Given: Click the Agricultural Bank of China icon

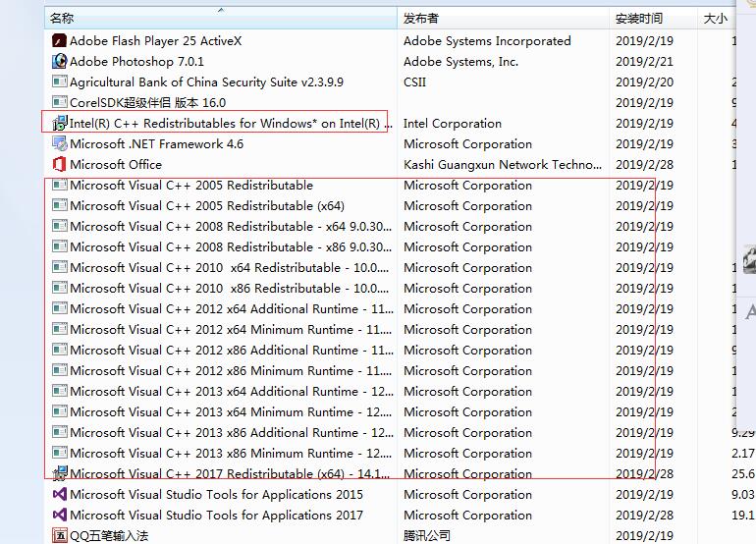Looking at the screenshot, I should (x=59, y=82).
